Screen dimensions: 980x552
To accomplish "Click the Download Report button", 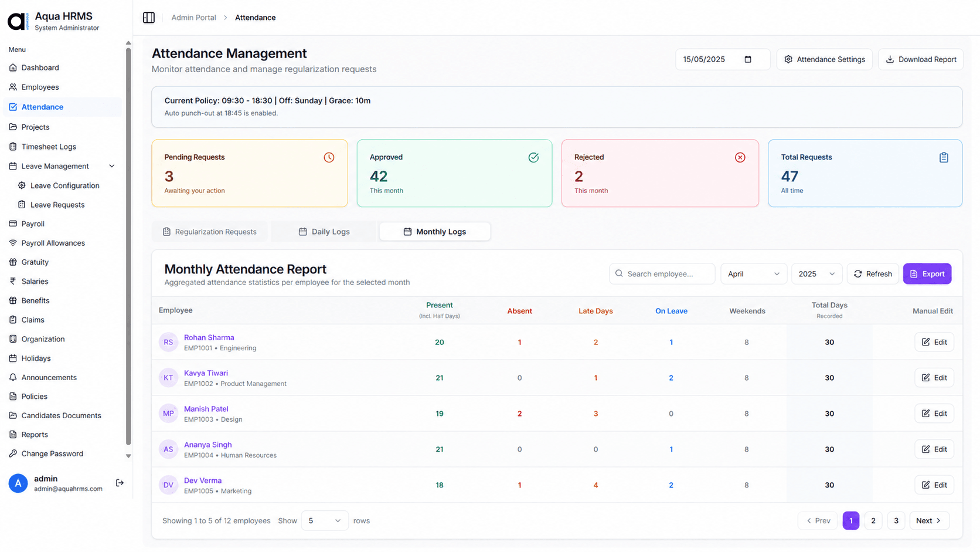I will [x=920, y=59].
